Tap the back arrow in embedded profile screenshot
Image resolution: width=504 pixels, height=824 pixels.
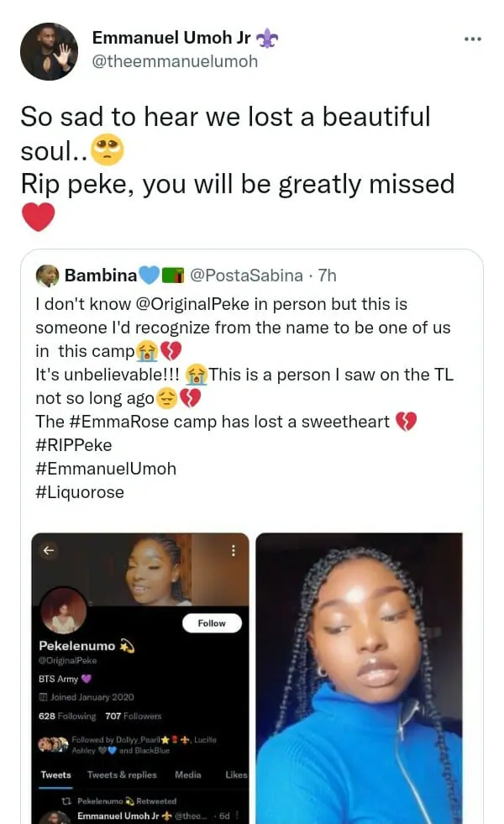(49, 550)
